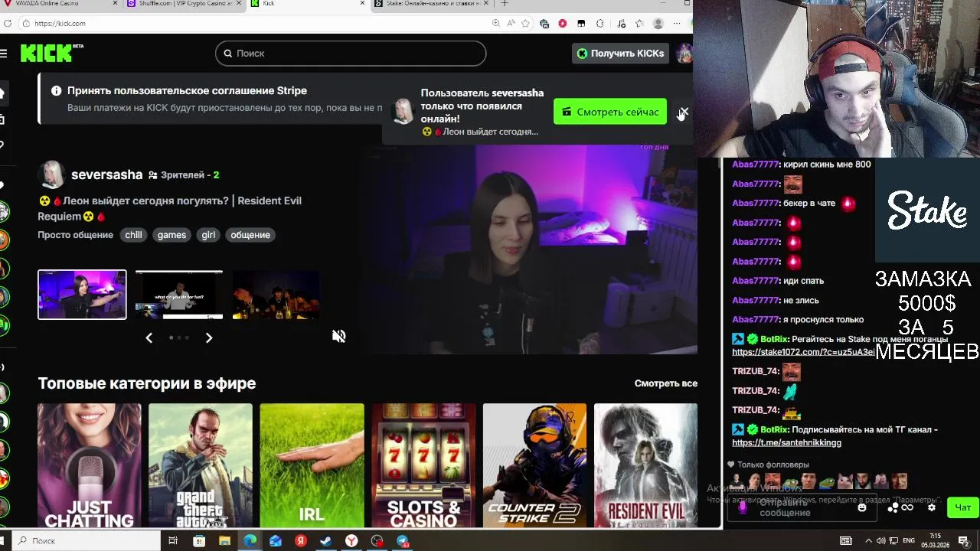
Task: Open a new browser tab
Action: coord(504,4)
